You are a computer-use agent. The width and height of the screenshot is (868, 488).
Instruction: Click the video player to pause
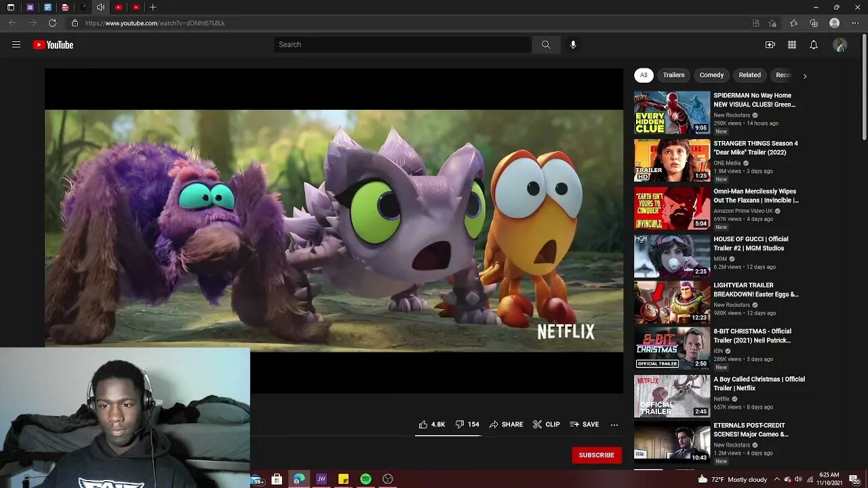pyautogui.click(x=334, y=230)
